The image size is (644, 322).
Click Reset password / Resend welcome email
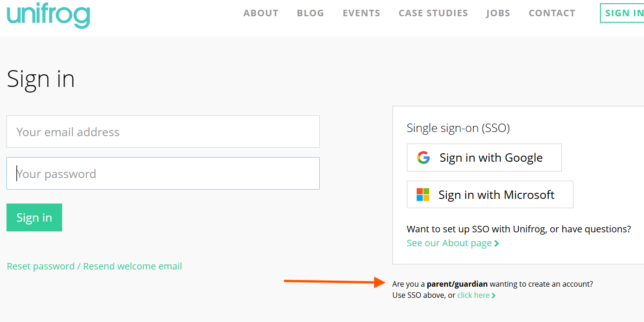click(94, 266)
